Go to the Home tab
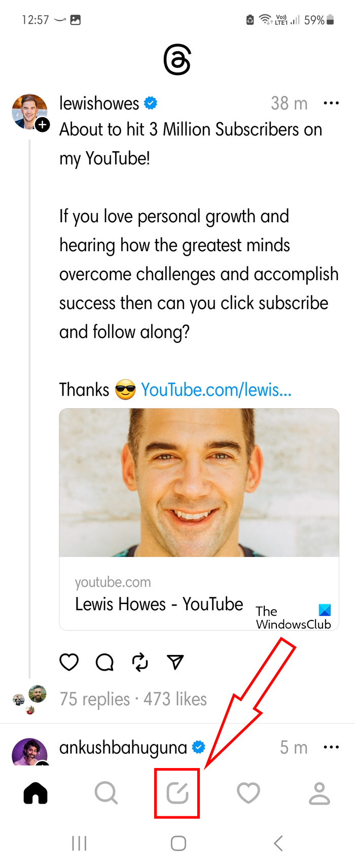This screenshot has width=355, height=868. 35,793
